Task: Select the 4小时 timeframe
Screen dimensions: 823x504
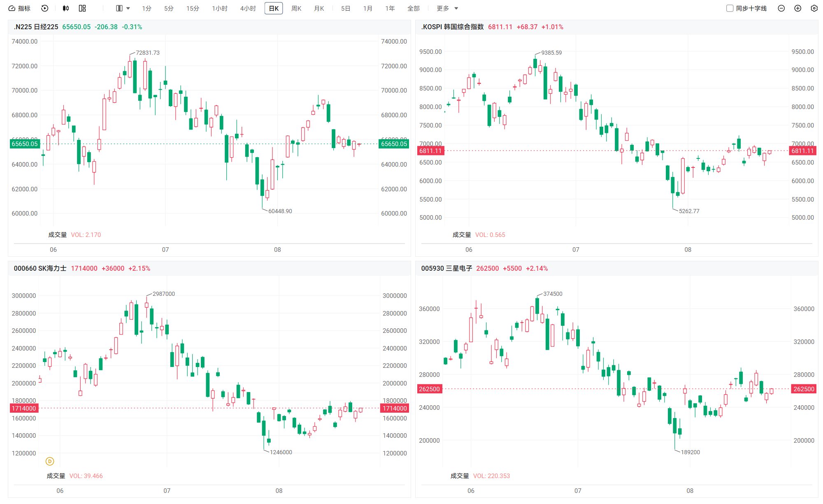Action: 248,8
